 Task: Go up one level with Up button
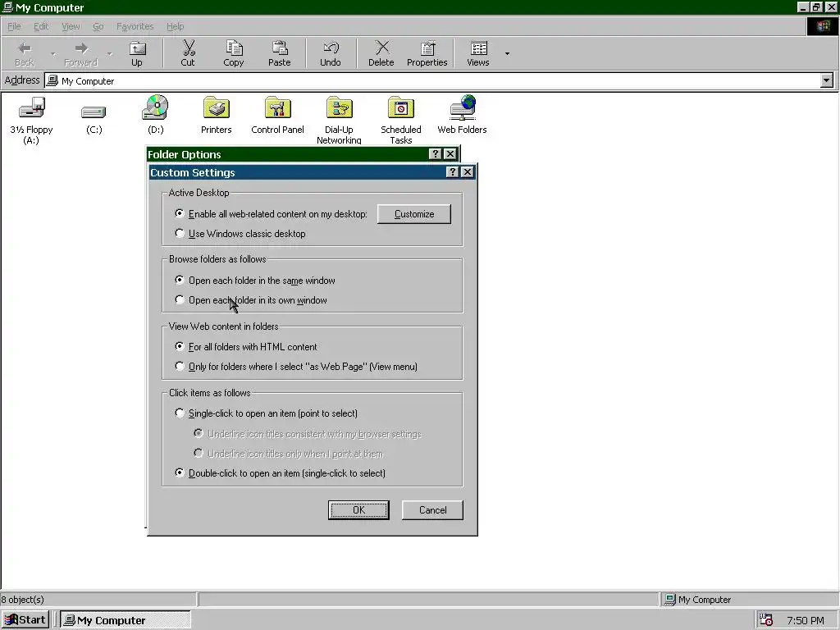click(137, 53)
